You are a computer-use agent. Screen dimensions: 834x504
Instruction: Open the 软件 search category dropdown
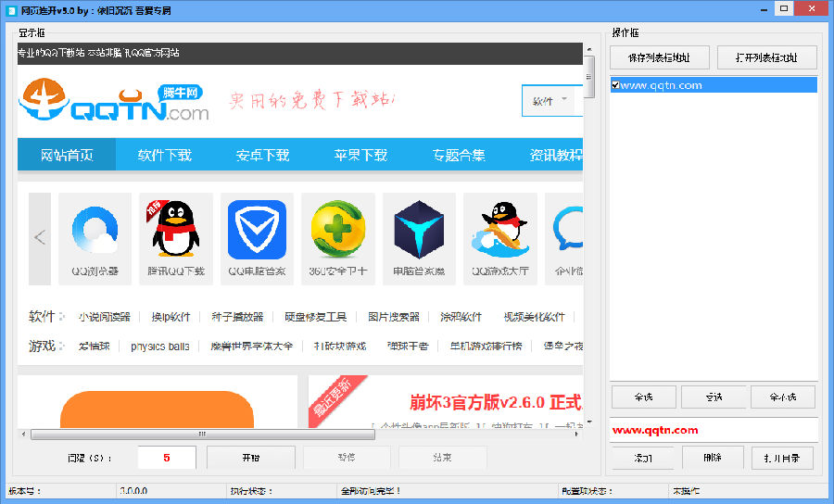550,100
